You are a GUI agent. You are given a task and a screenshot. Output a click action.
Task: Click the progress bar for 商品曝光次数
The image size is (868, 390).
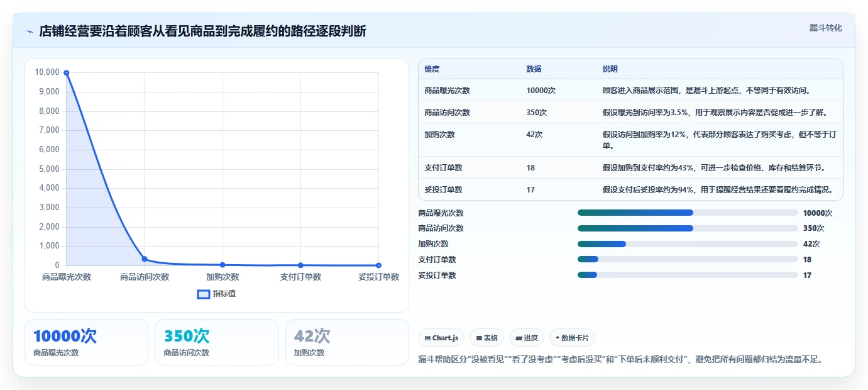tap(688, 213)
